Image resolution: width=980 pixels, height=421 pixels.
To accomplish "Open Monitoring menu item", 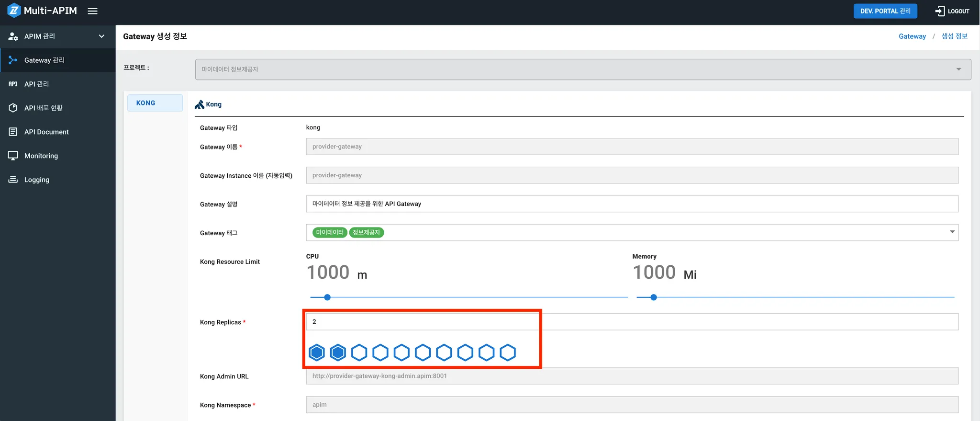I will [x=58, y=156].
